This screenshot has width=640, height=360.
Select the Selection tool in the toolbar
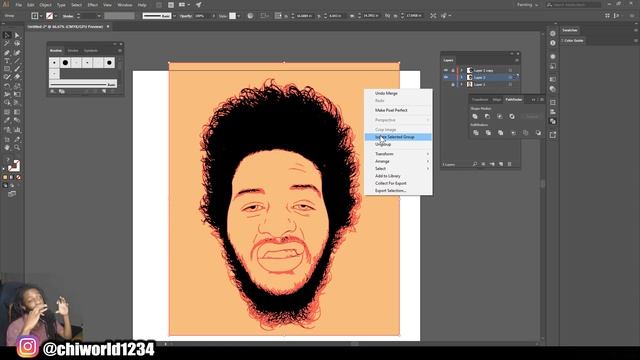tap(7, 36)
